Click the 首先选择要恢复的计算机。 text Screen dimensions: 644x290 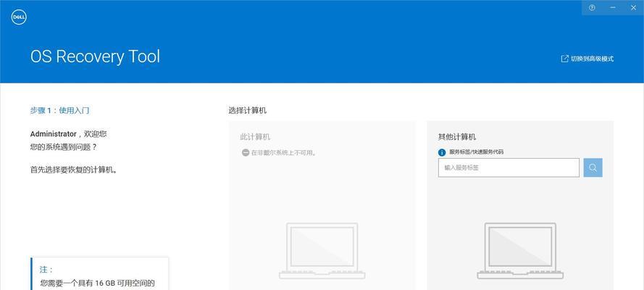[x=75, y=170]
